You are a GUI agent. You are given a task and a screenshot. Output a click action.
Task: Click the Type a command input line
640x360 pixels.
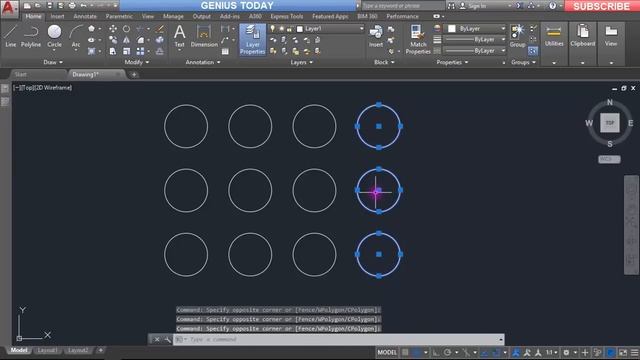(x=338, y=339)
